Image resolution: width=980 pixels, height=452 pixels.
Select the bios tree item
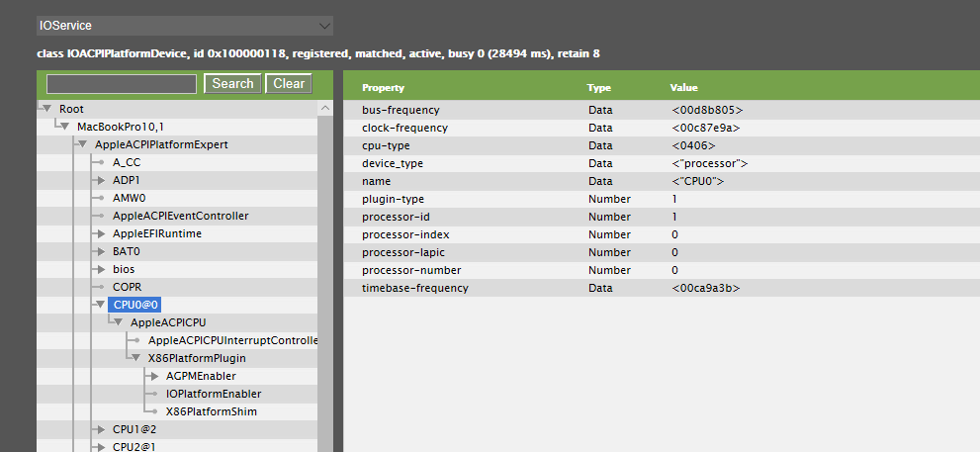point(124,269)
